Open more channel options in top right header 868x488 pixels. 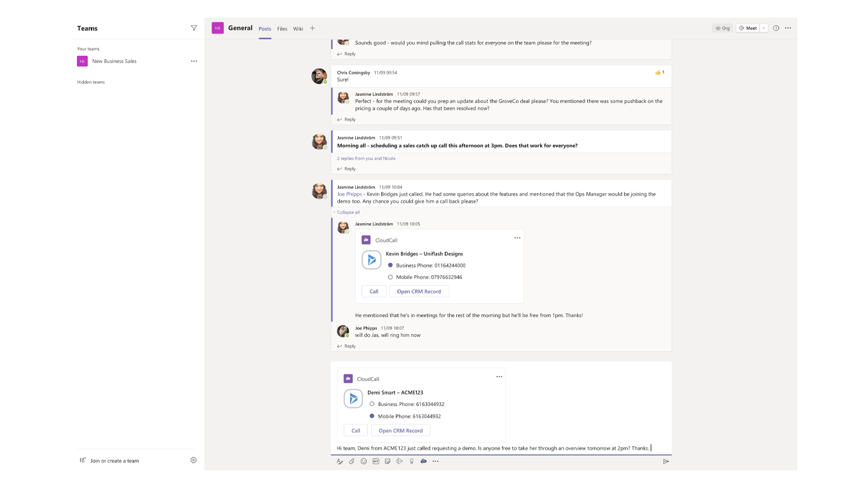click(x=788, y=28)
